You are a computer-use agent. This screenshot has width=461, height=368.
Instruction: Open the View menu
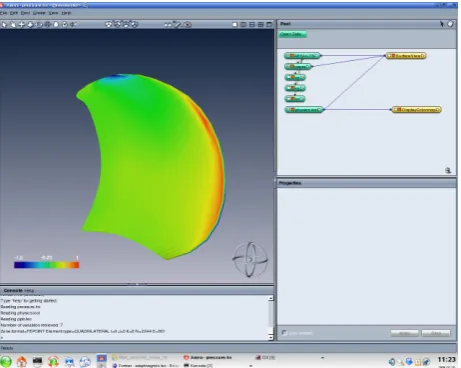54,13
